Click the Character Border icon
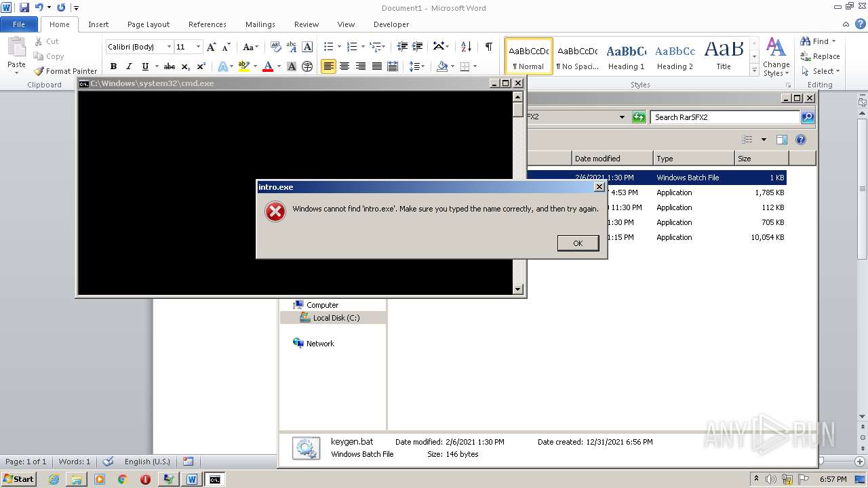The image size is (868, 488). pos(307,47)
